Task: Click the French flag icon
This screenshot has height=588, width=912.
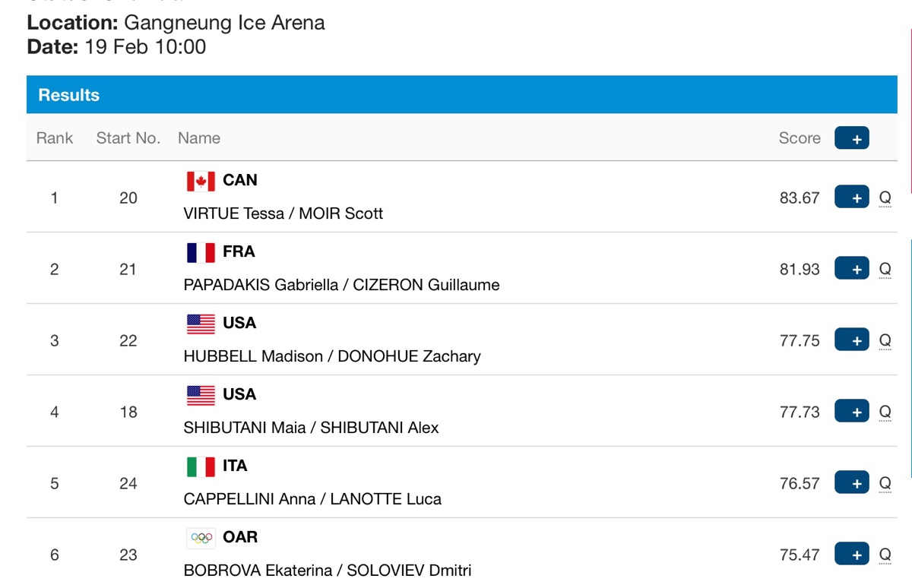Action: (x=201, y=252)
